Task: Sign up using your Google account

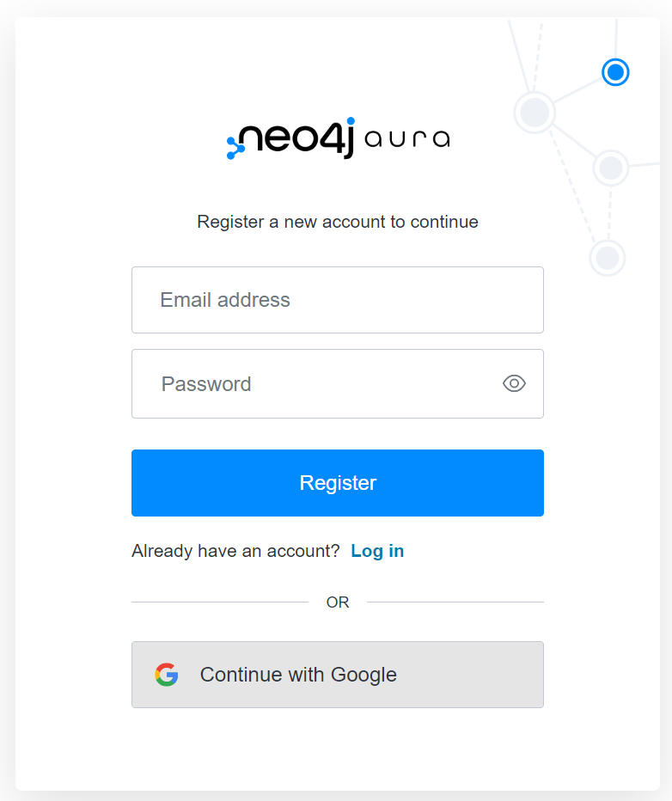Action: (337, 674)
